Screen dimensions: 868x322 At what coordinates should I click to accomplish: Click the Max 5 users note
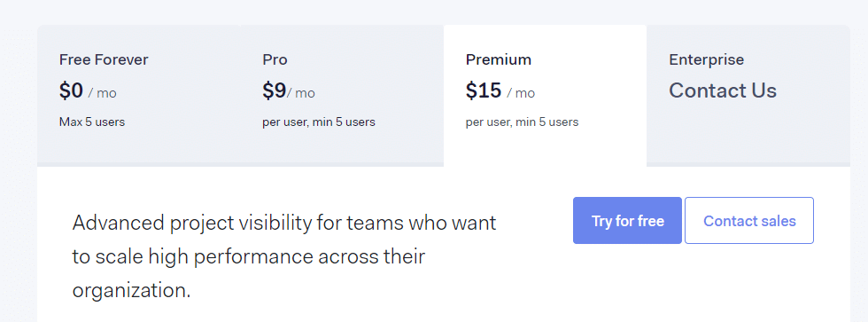pyautogui.click(x=92, y=122)
